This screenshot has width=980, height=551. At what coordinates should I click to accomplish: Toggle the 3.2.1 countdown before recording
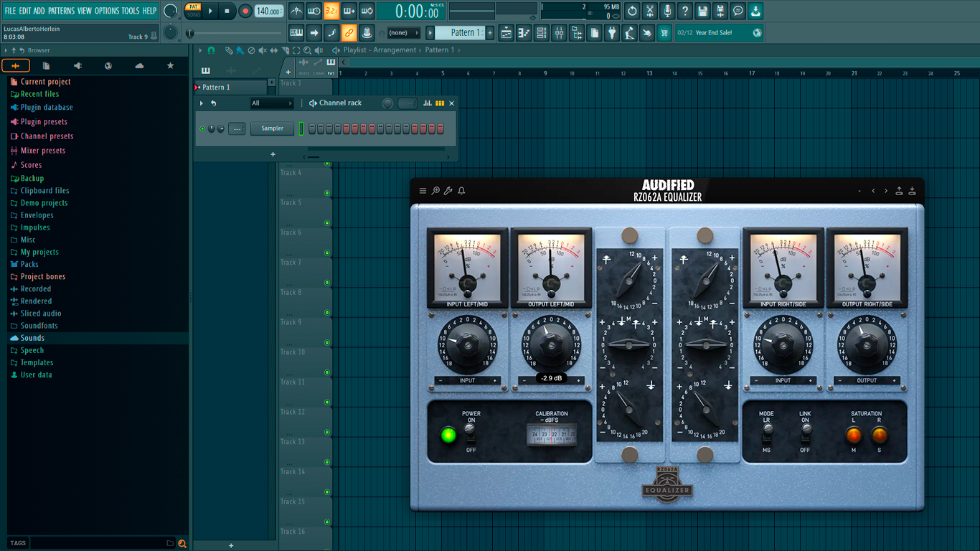[331, 11]
